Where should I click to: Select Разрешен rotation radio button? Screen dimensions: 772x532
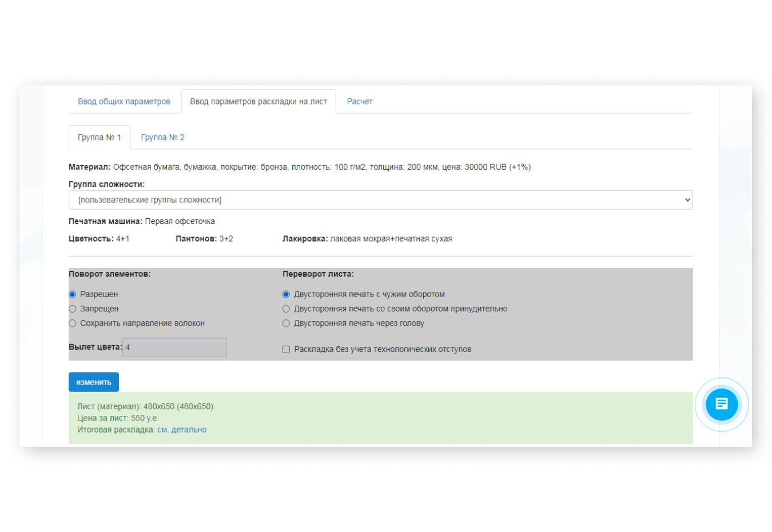pos(73,294)
